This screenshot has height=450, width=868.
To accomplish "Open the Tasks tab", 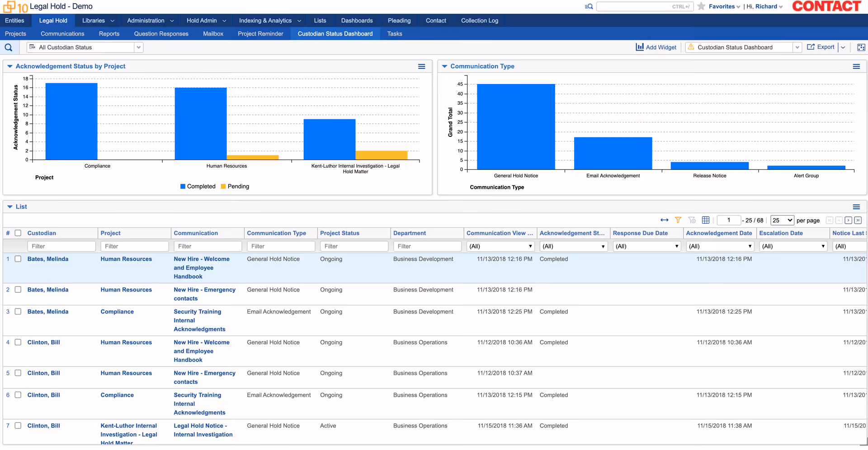I will 395,34.
